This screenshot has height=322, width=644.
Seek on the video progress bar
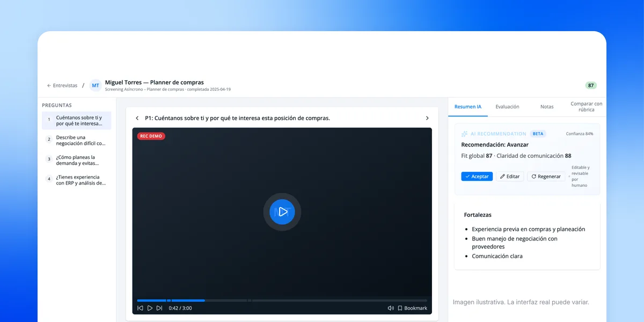coord(282,301)
